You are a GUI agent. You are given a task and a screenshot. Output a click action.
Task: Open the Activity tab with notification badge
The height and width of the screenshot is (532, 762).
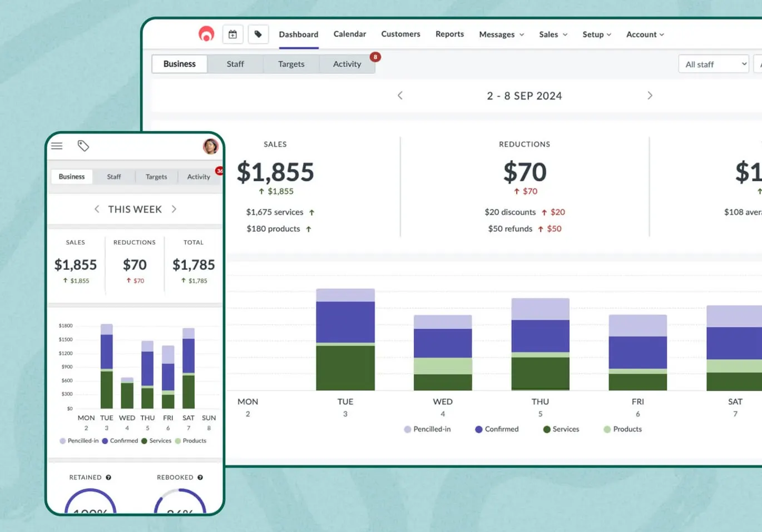(x=347, y=64)
